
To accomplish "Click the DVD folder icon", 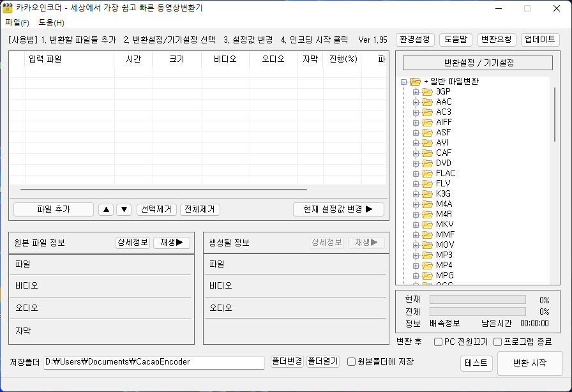I will (x=428, y=163).
